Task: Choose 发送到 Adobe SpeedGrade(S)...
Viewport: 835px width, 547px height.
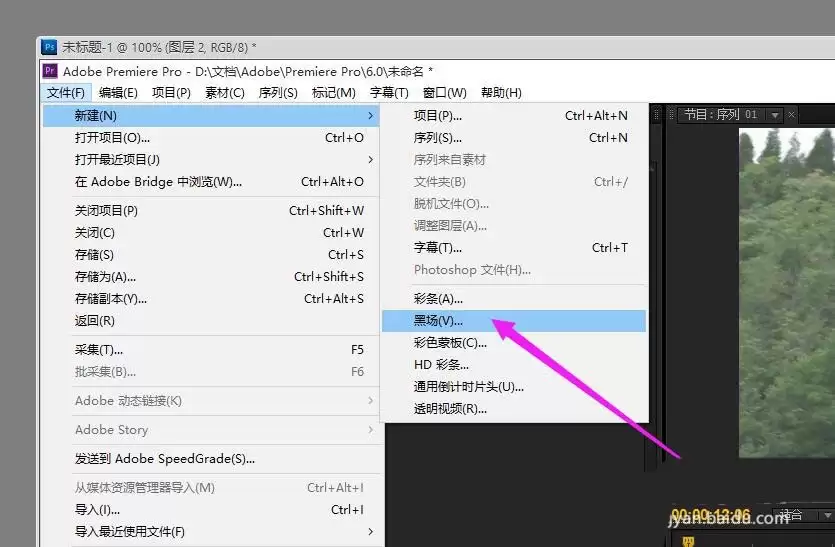Action: pos(211,459)
